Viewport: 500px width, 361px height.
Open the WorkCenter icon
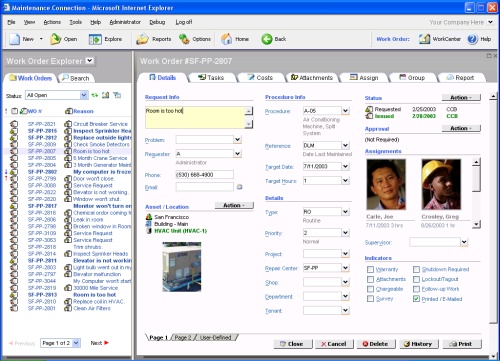pyautogui.click(x=424, y=39)
